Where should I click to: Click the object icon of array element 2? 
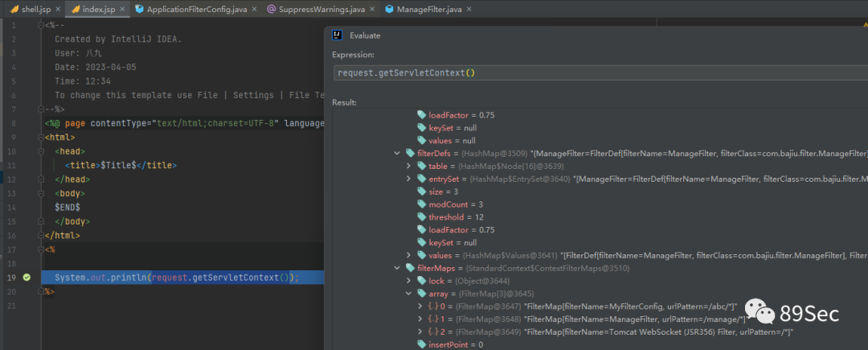pos(433,331)
